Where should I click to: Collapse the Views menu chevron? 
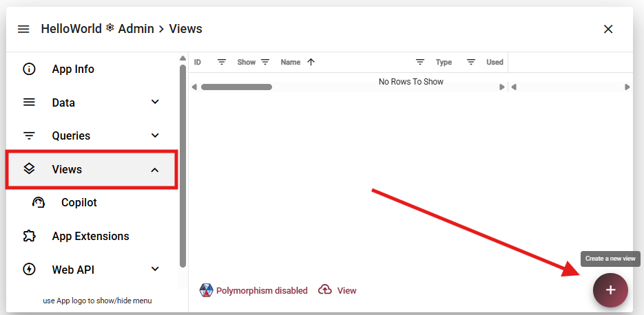point(155,169)
